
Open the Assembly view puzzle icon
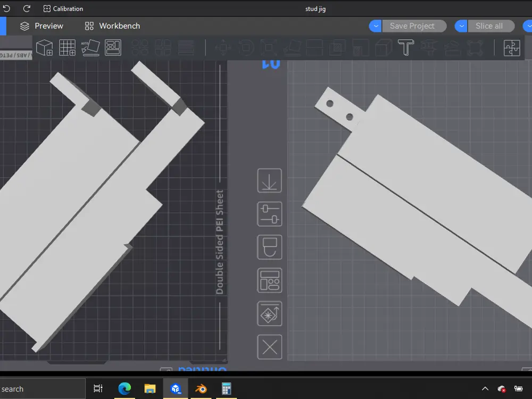pyautogui.click(x=512, y=47)
